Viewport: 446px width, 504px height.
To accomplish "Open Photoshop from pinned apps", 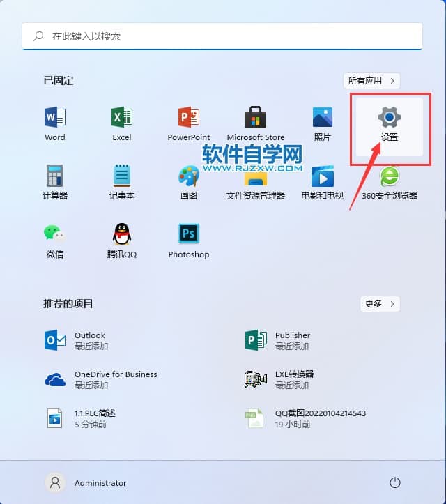I will coord(189,234).
